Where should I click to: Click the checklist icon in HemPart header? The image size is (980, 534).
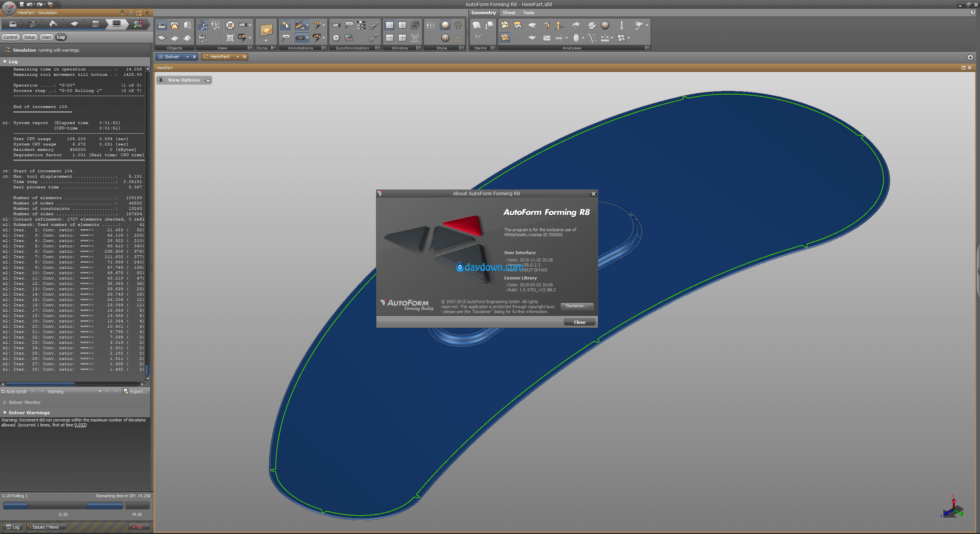coord(138,13)
